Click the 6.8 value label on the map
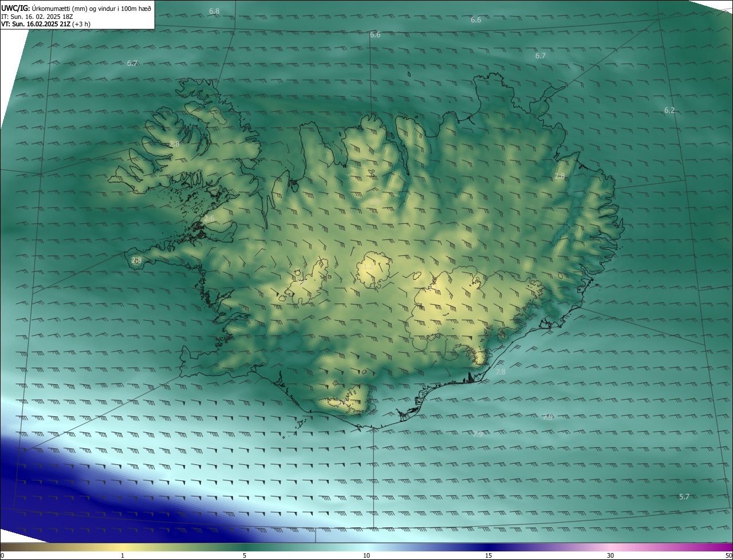The height and width of the screenshot is (560, 733). pos(214,11)
